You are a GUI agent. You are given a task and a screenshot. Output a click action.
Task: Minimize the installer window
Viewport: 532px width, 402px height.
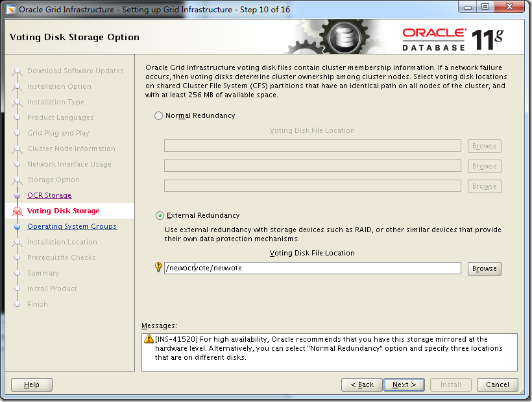pyautogui.click(x=468, y=7)
